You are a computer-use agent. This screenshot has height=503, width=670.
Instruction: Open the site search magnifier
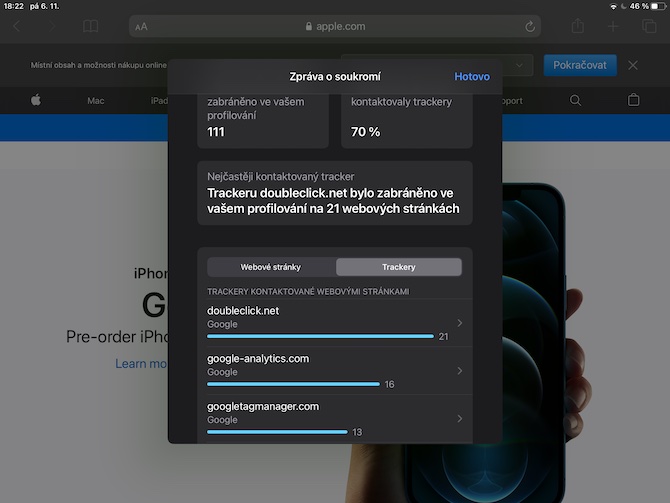[576, 100]
